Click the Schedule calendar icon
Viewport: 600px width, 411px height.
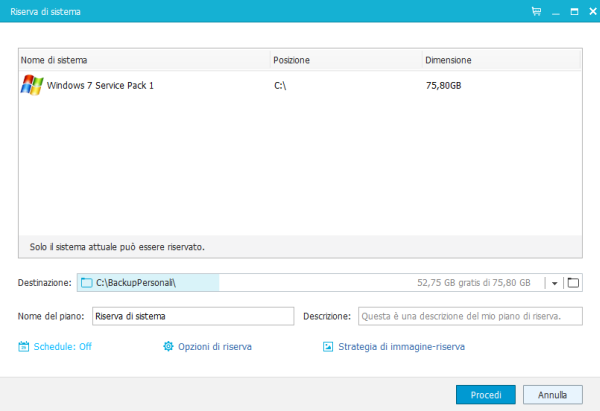(x=23, y=346)
